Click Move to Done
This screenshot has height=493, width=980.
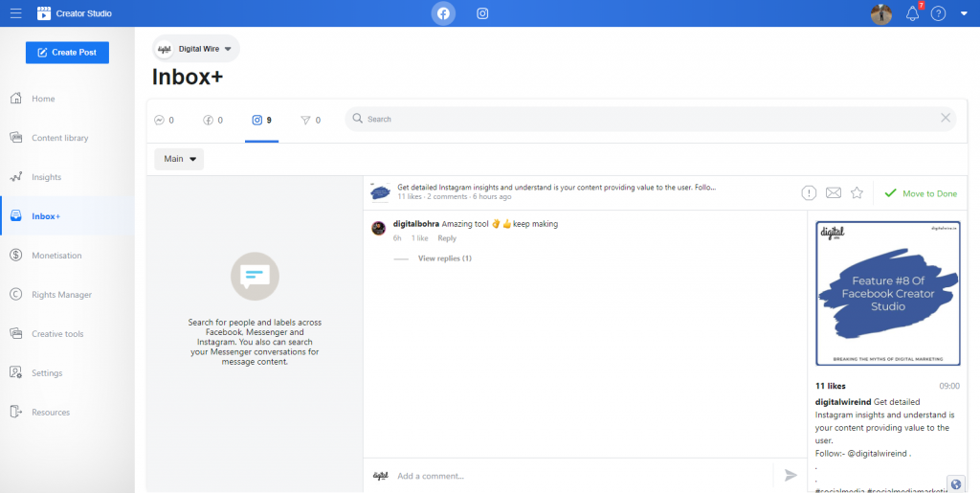pyautogui.click(x=920, y=193)
